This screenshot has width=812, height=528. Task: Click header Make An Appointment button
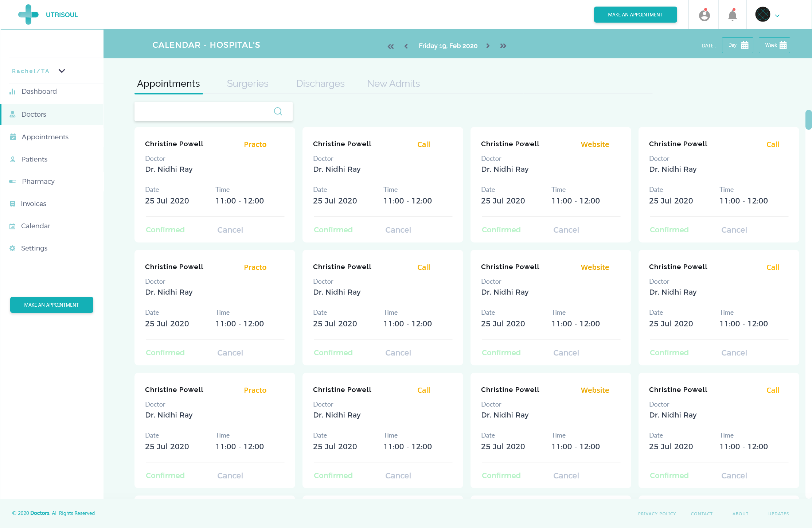point(635,15)
